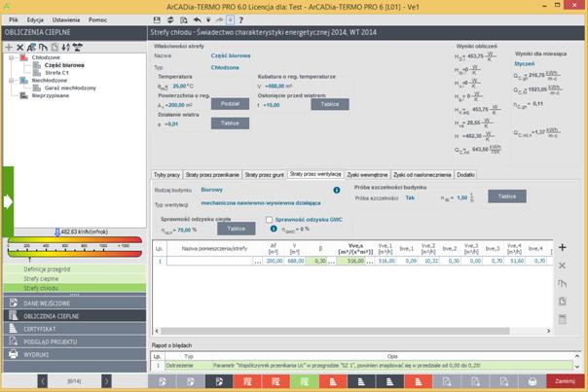588x392 pixels.
Task: Click the undo arrow icon
Action: (x=198, y=19)
